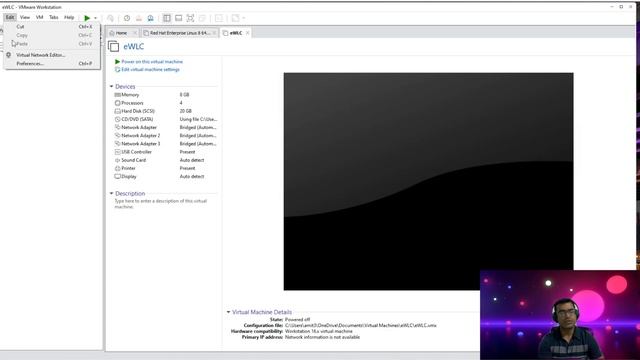This screenshot has height=360, width=640.
Task: Switch to the Red Hat Enterprise Linux tab
Action: [x=180, y=33]
